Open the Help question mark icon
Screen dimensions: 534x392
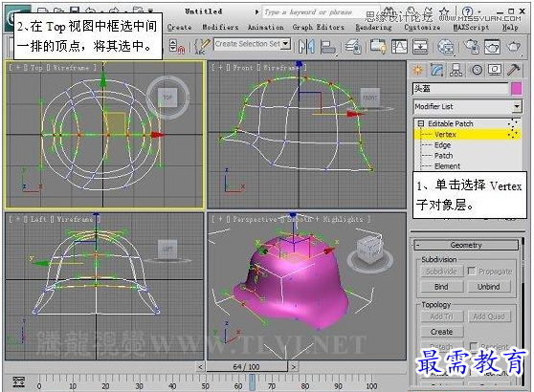point(468,11)
